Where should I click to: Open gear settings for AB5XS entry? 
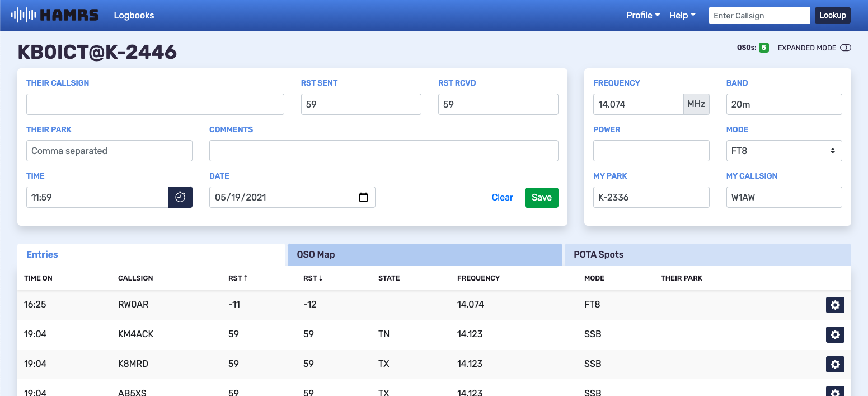pyautogui.click(x=835, y=392)
